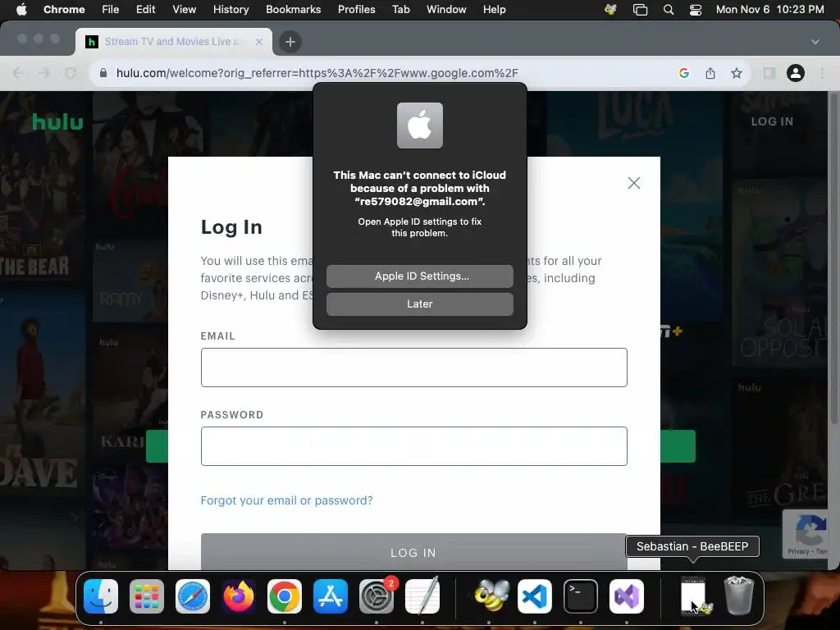Click the hulu.com address bar URL
This screenshot has width=840, height=630.
tap(317, 73)
